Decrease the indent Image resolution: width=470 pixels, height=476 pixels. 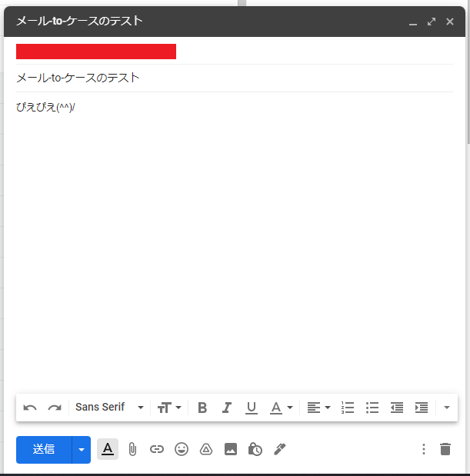click(x=397, y=408)
